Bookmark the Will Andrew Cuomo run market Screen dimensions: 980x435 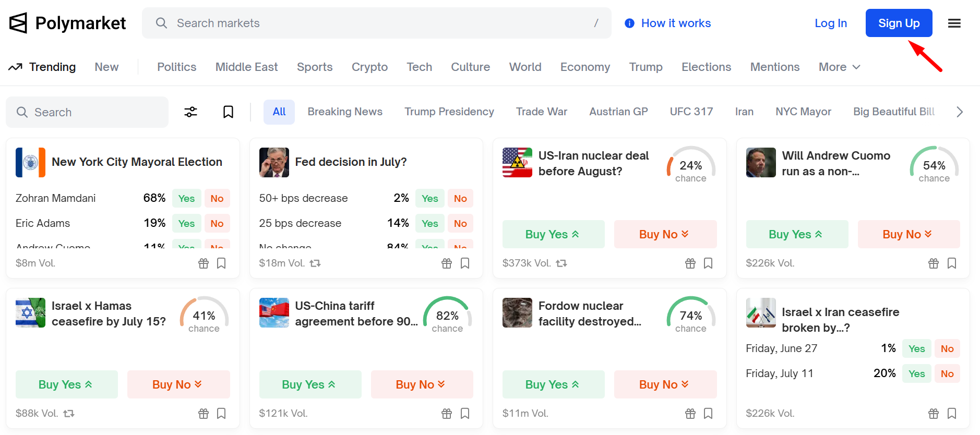[952, 263]
